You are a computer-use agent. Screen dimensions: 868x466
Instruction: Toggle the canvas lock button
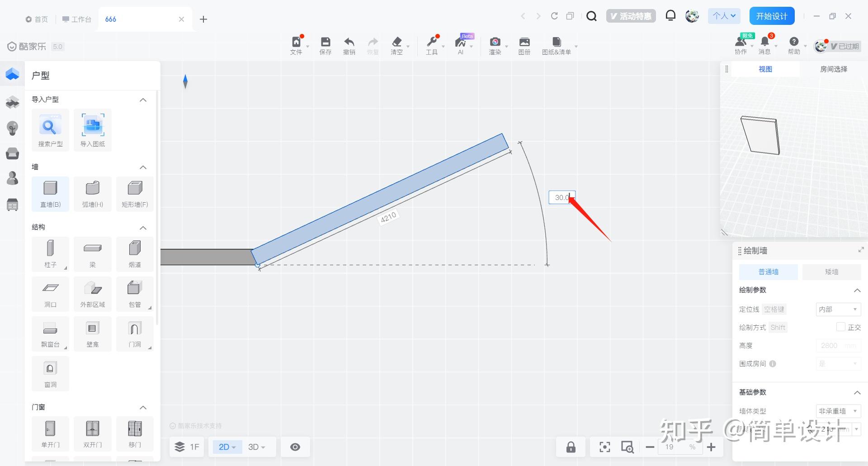point(571,447)
